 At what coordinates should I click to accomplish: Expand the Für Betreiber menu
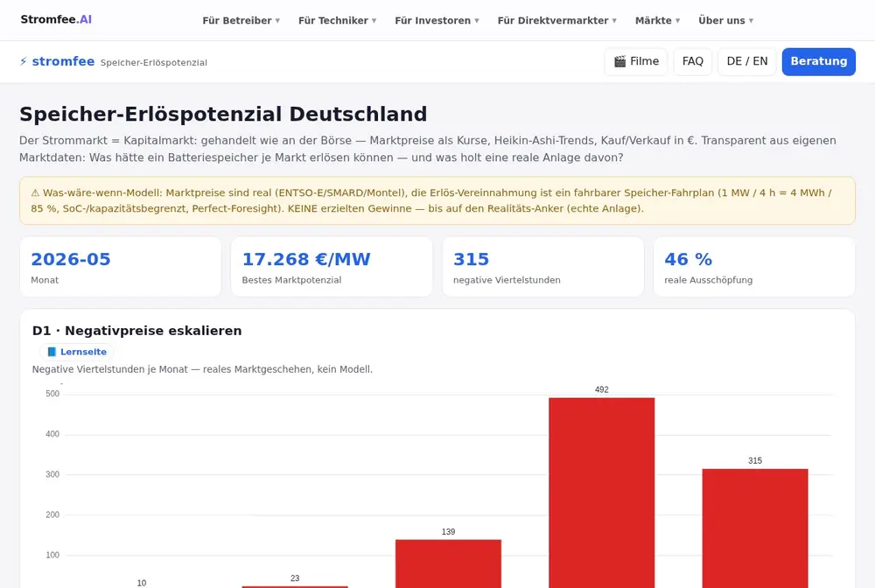pos(241,21)
